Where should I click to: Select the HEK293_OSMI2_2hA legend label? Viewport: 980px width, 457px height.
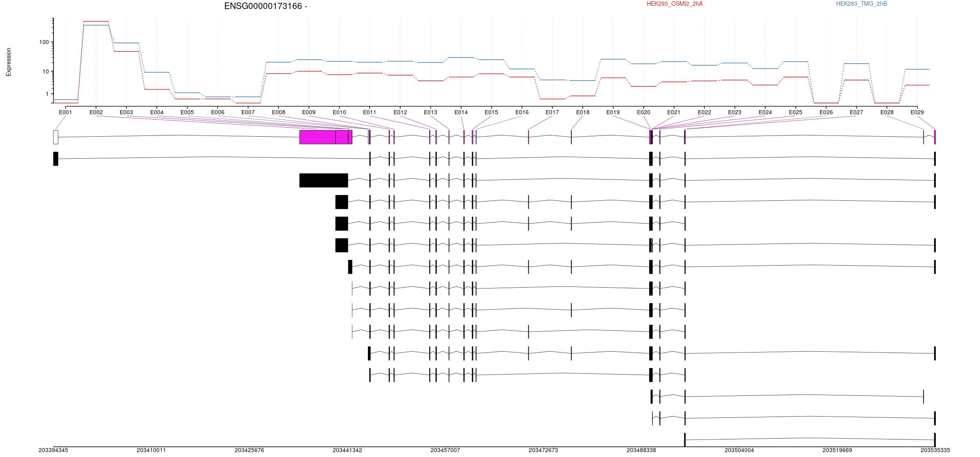click(x=675, y=4)
